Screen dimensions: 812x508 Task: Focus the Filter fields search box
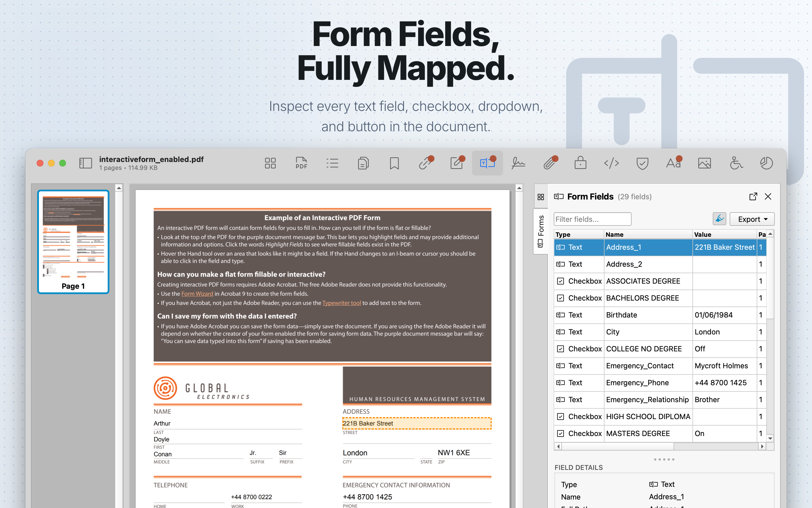[x=592, y=219]
